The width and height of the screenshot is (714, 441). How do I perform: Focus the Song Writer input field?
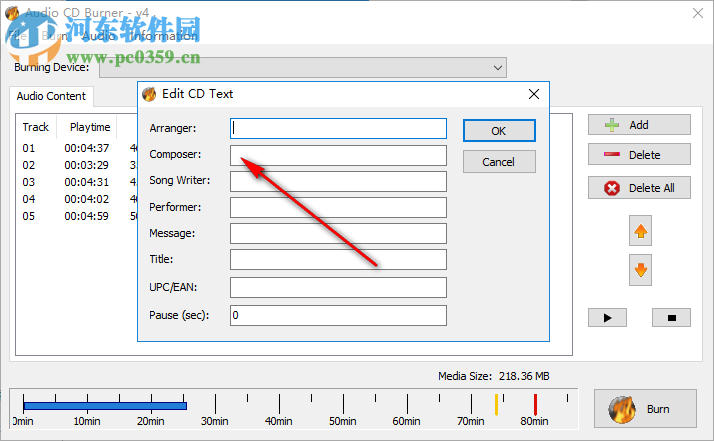338,181
